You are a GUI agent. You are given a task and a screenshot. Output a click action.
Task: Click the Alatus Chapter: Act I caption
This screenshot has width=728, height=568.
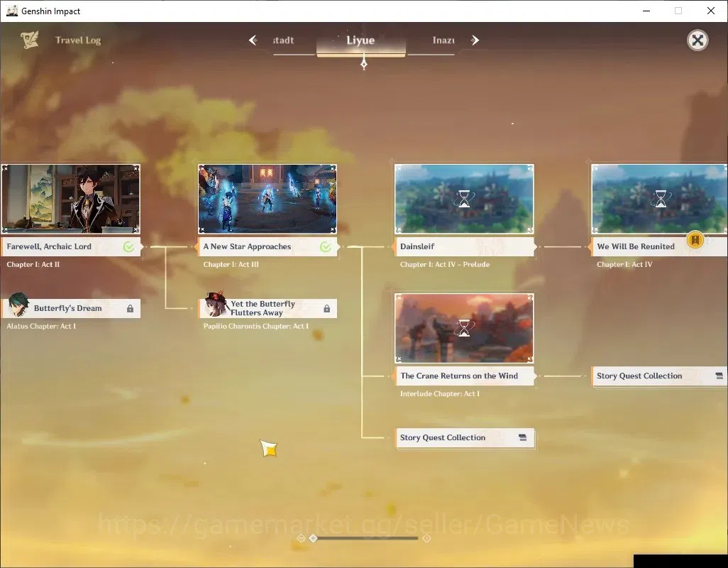(41, 326)
